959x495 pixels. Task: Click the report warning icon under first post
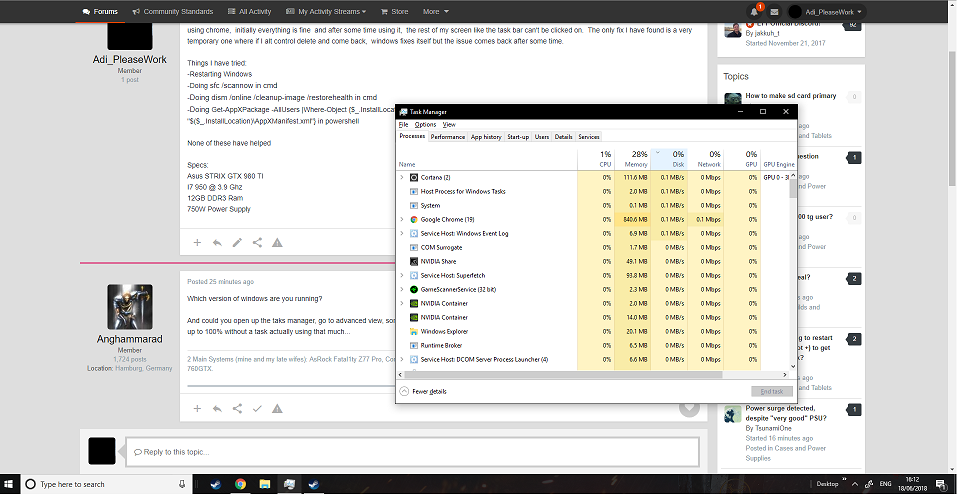(277, 243)
